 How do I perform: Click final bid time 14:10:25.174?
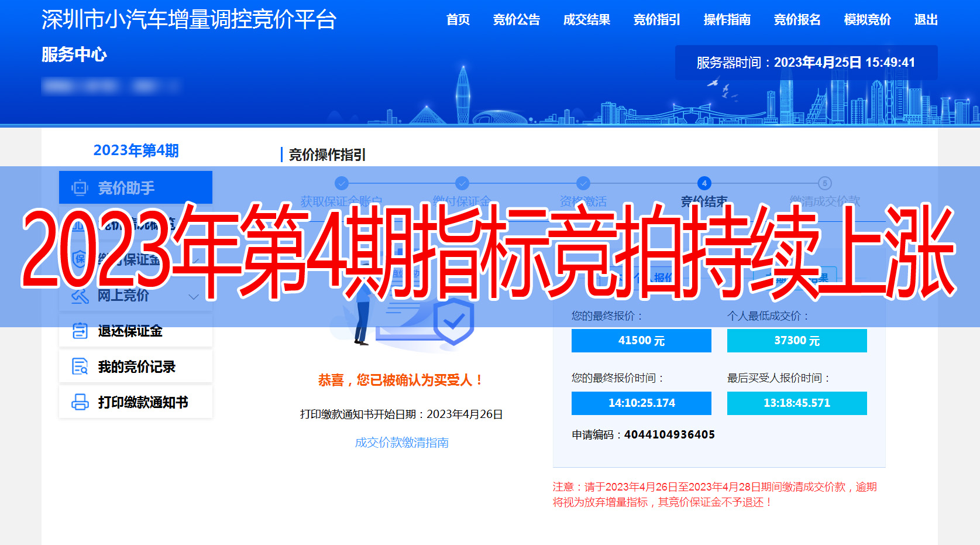tap(641, 403)
